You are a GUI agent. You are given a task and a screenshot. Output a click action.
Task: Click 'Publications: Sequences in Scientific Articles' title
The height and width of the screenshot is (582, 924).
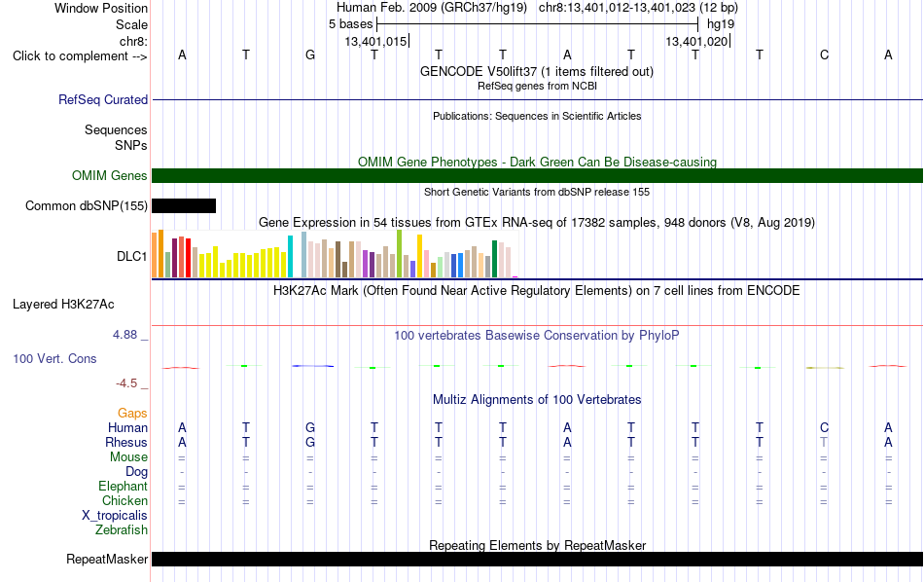pos(537,116)
